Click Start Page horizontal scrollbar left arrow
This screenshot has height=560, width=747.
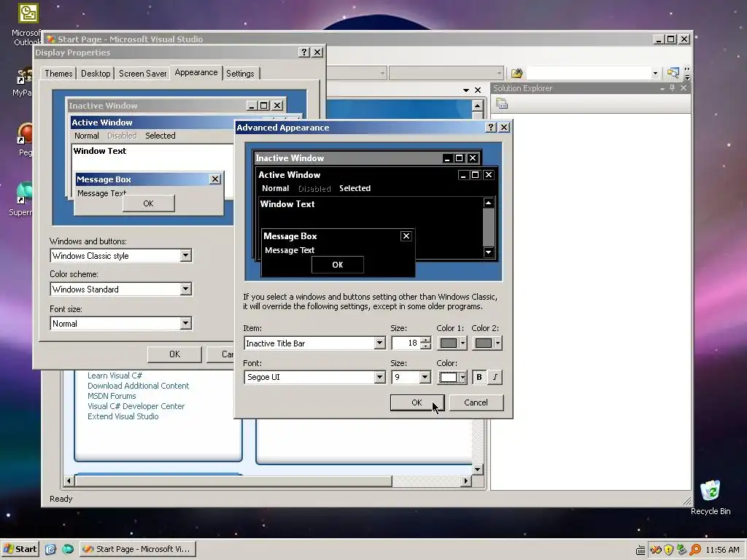(69, 481)
